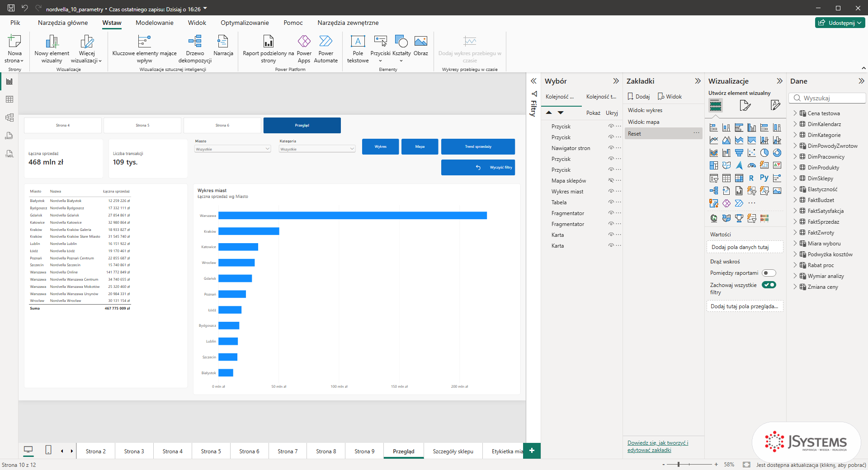Open the Kategoria slicer dropdown
This screenshot has width=868, height=470.
click(317, 149)
